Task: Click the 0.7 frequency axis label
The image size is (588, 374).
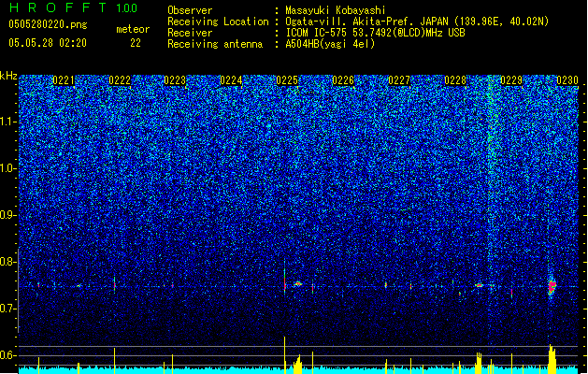Action: click(7, 309)
